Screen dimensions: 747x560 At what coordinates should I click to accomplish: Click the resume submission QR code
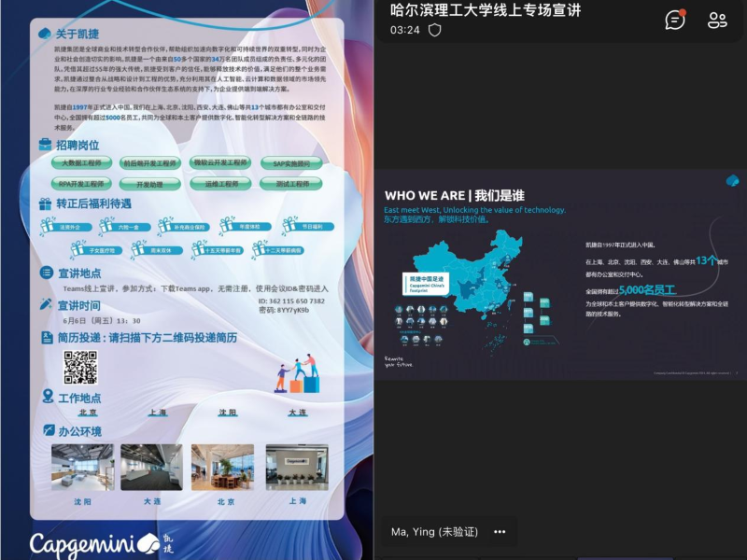(80, 368)
